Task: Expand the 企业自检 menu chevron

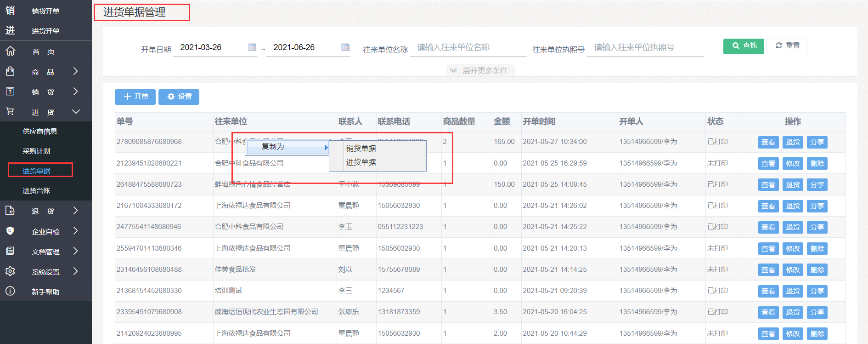Action: click(76, 231)
